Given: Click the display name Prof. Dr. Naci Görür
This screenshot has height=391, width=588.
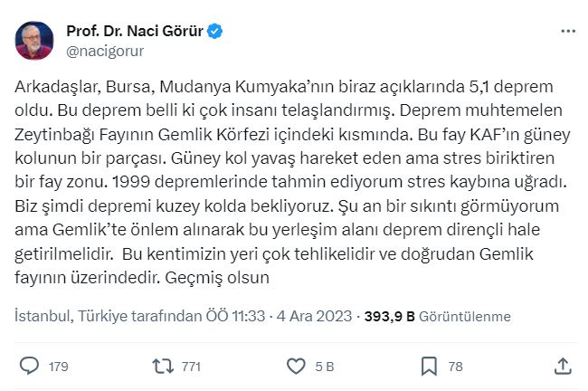Looking at the screenshot, I should (x=134, y=32).
